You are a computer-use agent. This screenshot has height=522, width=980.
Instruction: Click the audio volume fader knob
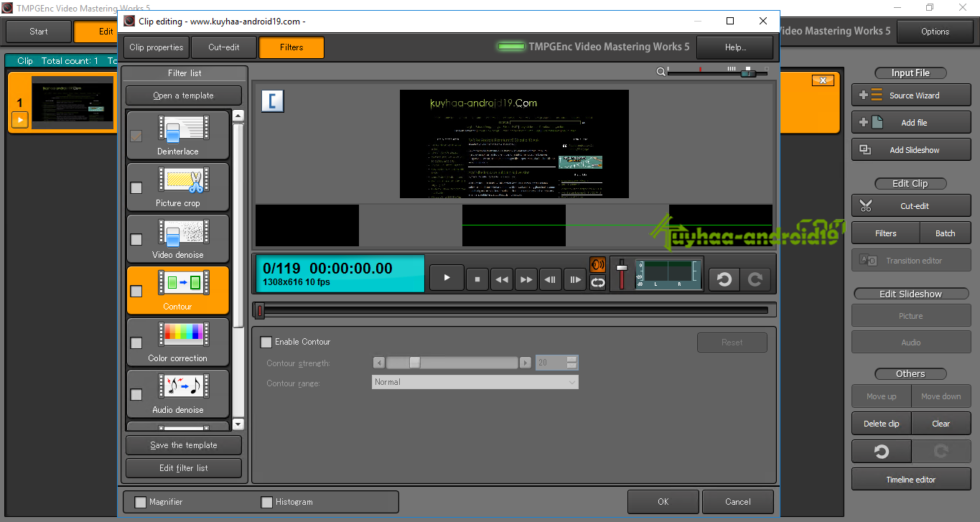pyautogui.click(x=622, y=267)
